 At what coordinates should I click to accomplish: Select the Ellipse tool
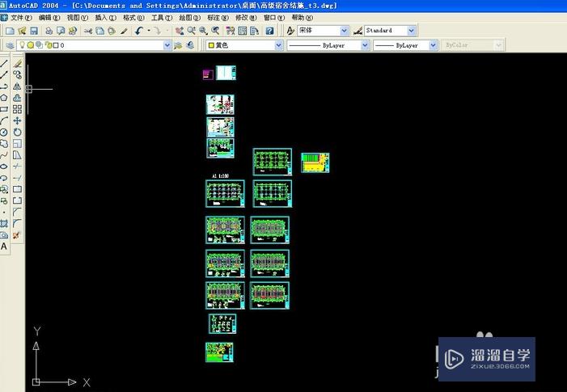4,166
